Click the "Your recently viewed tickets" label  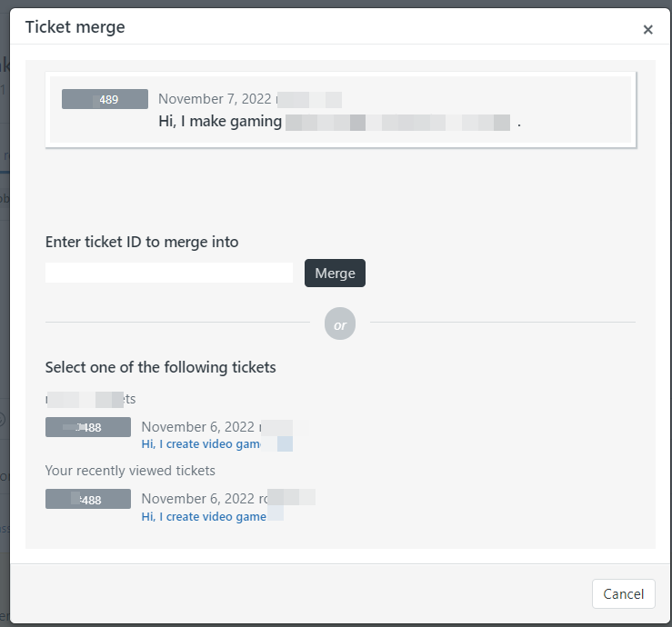(130, 471)
